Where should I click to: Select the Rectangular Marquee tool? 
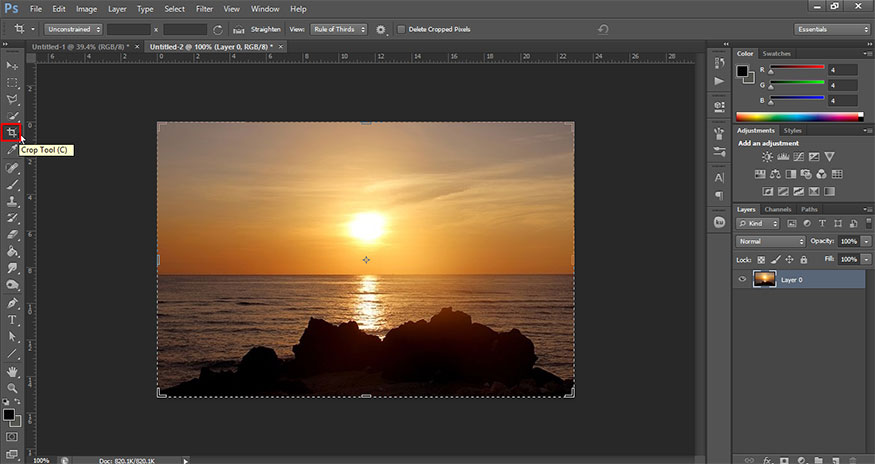12,82
